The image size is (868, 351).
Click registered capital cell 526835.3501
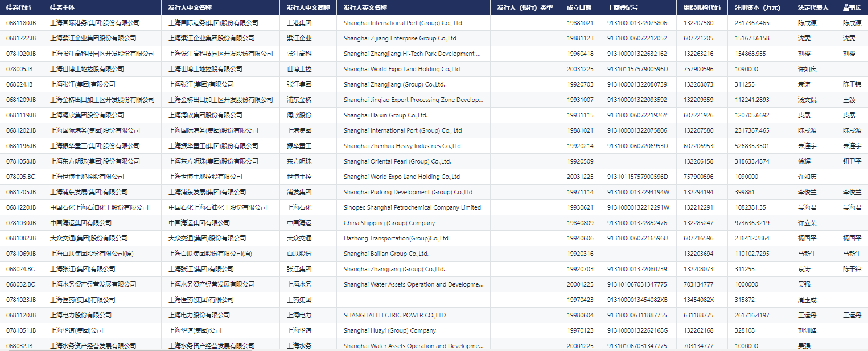tap(759, 146)
